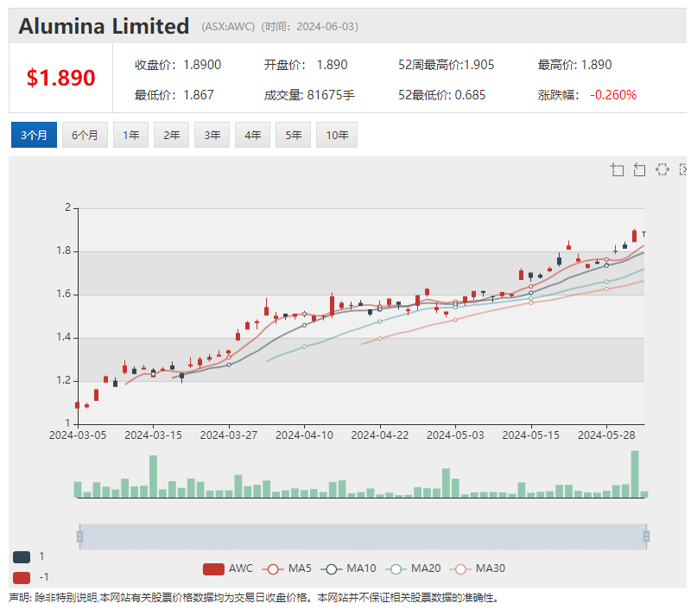The image size is (697, 616).
Task: Click the 收盘价: 1.8900 value
Action: pyautogui.click(x=178, y=65)
